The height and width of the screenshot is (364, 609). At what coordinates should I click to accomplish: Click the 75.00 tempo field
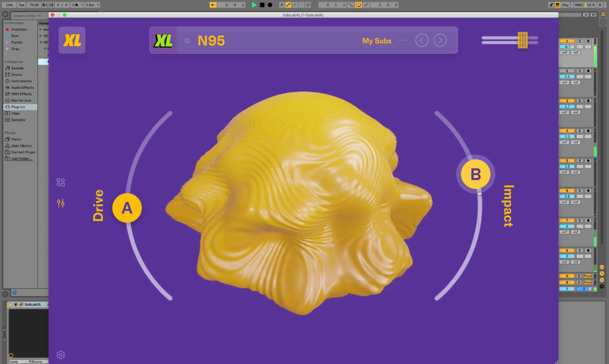click(34, 5)
